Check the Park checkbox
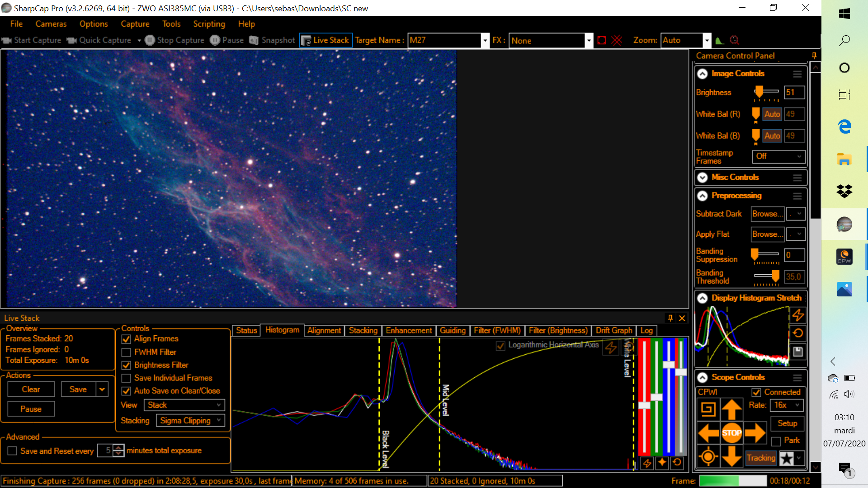 tap(776, 441)
